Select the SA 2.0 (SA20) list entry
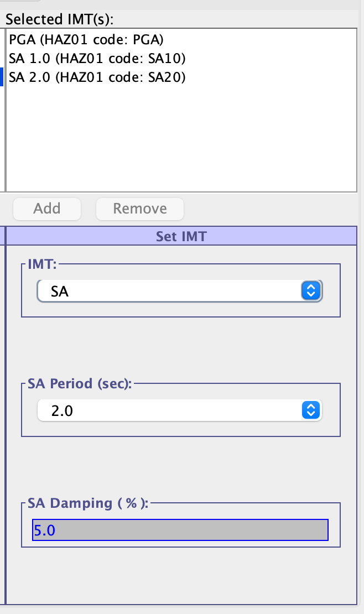 (97, 77)
